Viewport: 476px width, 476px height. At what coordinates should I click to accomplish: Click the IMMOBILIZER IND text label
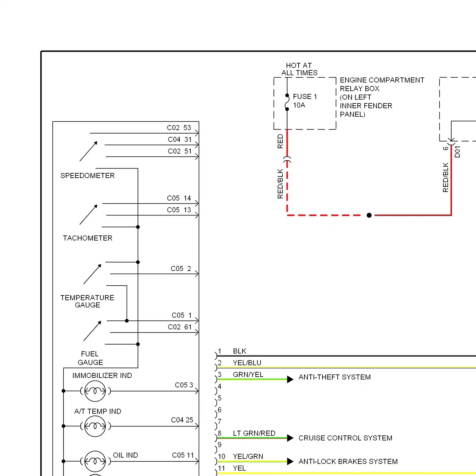click(x=102, y=375)
